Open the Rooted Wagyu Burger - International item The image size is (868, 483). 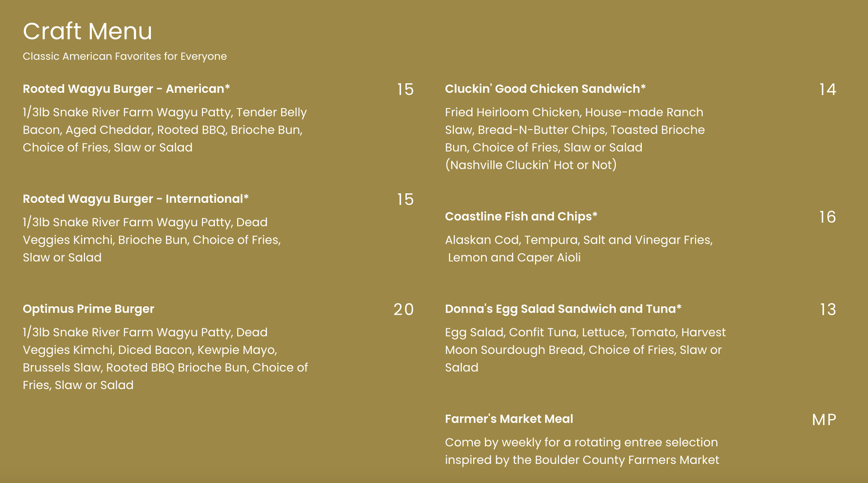coord(135,199)
